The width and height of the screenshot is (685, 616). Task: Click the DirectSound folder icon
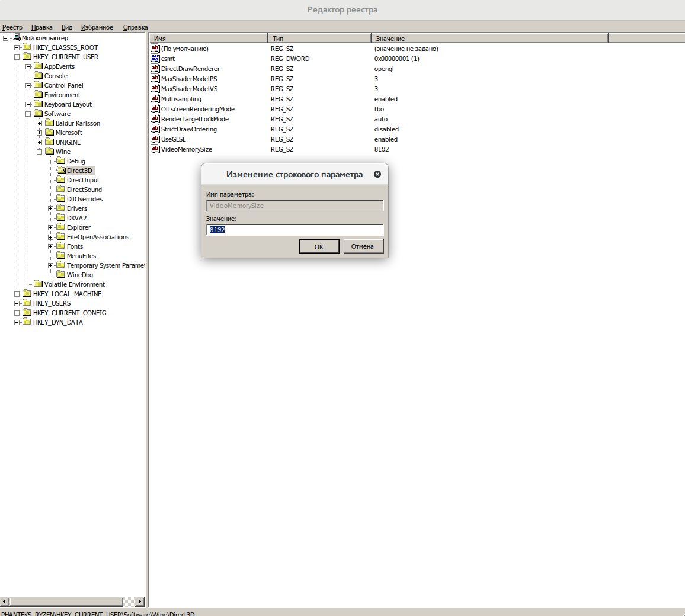pyautogui.click(x=61, y=189)
